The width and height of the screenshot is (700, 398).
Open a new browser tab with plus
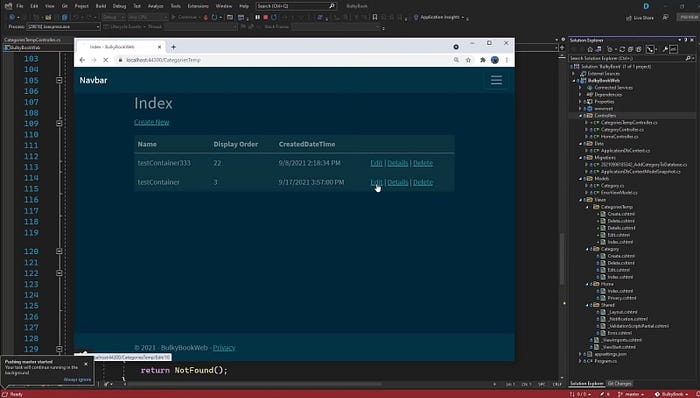click(x=173, y=47)
